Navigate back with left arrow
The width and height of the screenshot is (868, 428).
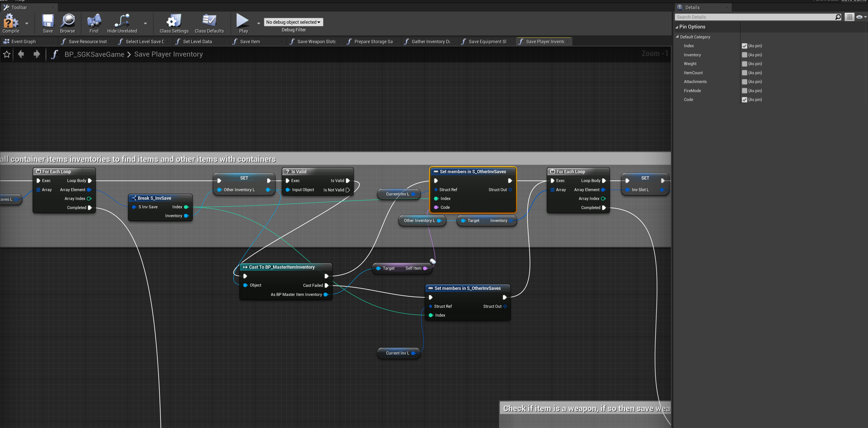click(21, 54)
